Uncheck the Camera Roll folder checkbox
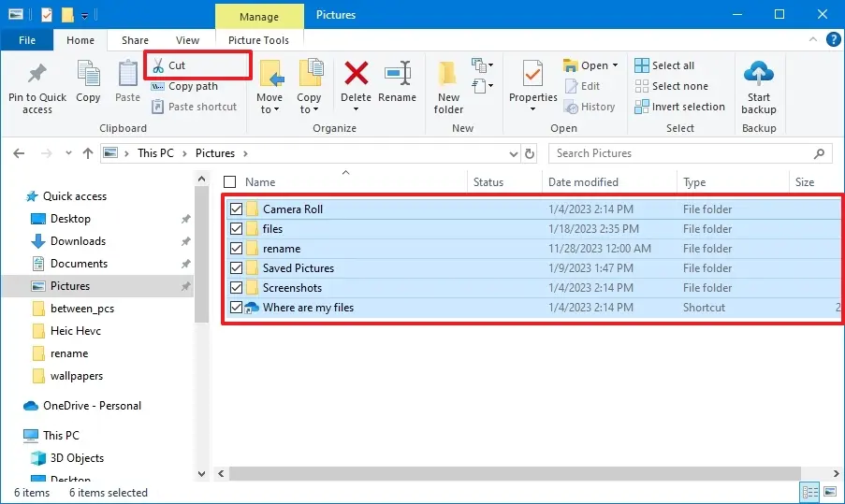845x504 pixels. [236, 209]
